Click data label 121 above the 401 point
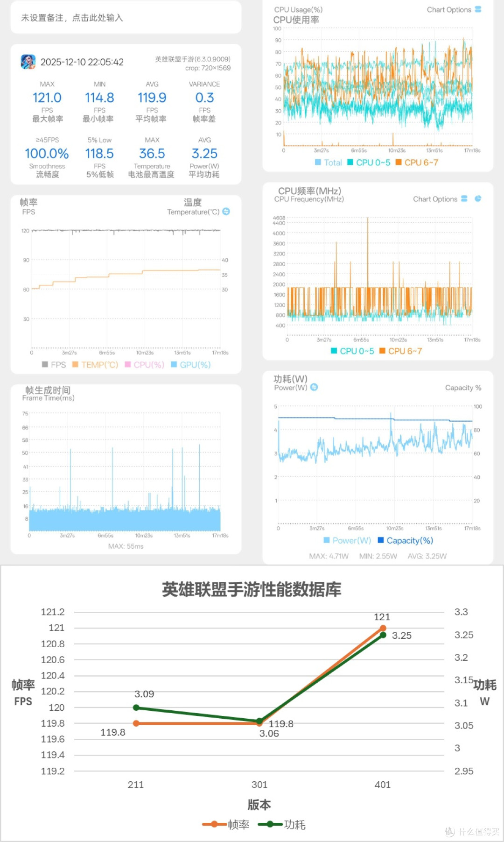Image resolution: width=504 pixels, height=842 pixels. tap(382, 617)
